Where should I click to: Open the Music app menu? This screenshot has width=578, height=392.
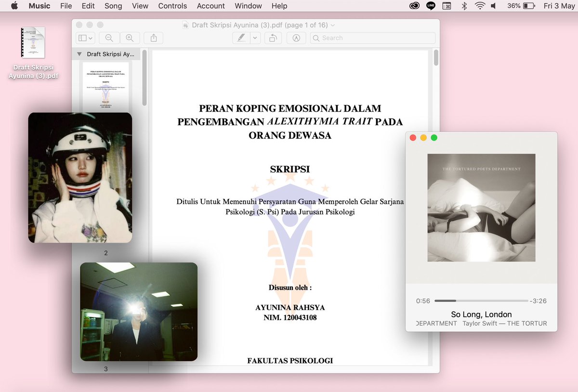tap(39, 6)
